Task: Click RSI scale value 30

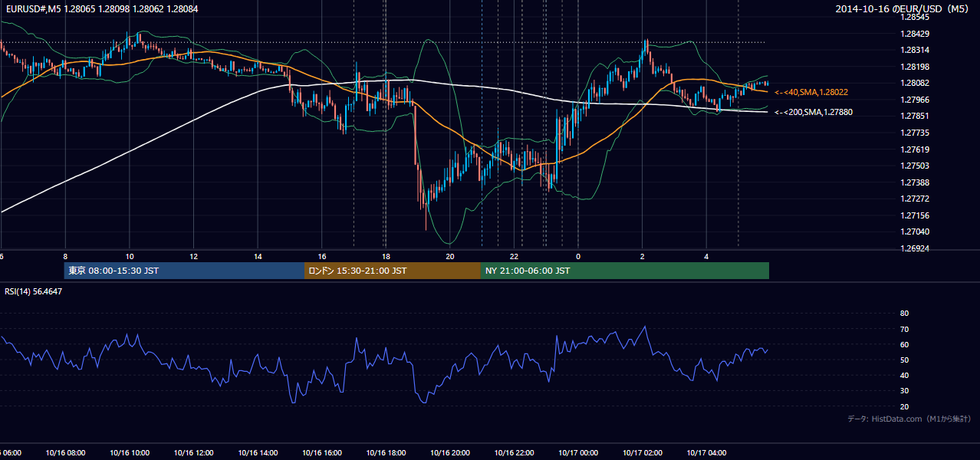Action: [904, 391]
